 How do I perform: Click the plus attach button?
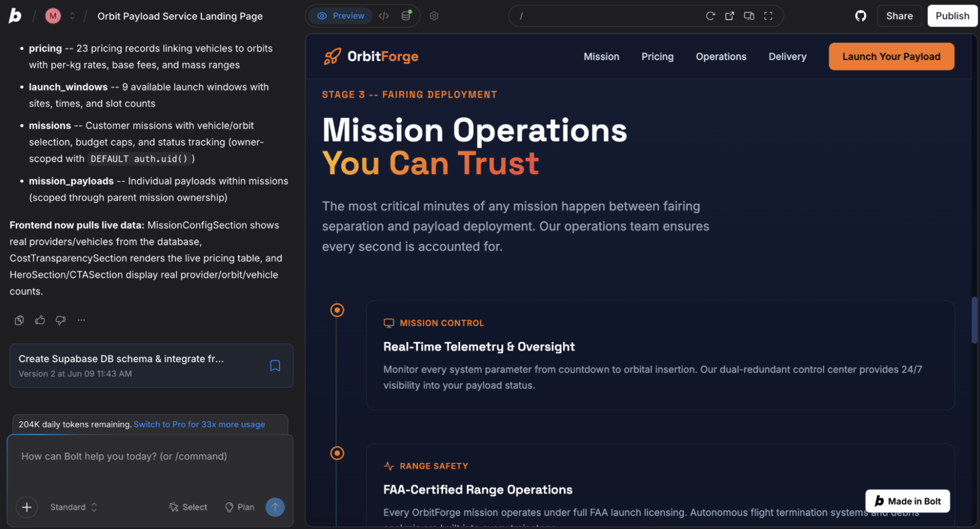point(27,507)
